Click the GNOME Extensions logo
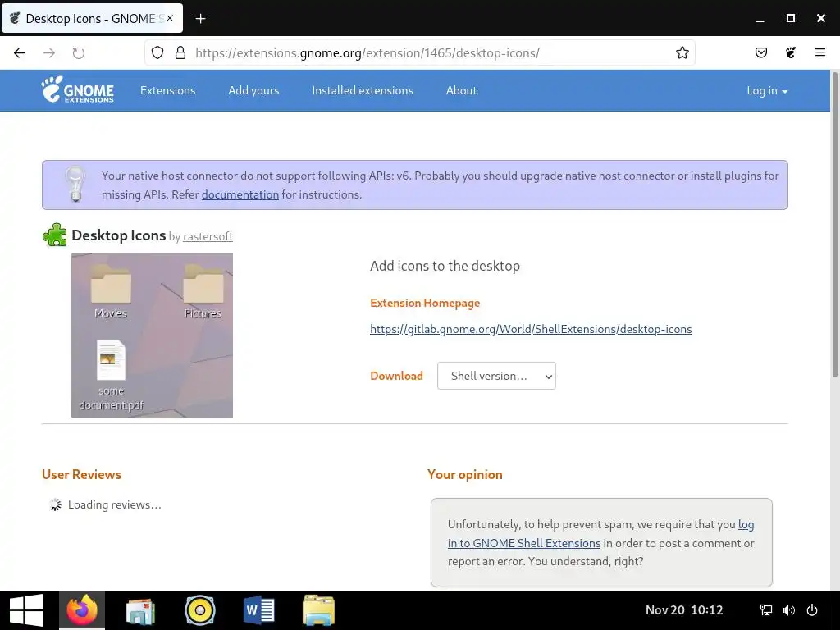Screen dimensions: 840x630 78,89
